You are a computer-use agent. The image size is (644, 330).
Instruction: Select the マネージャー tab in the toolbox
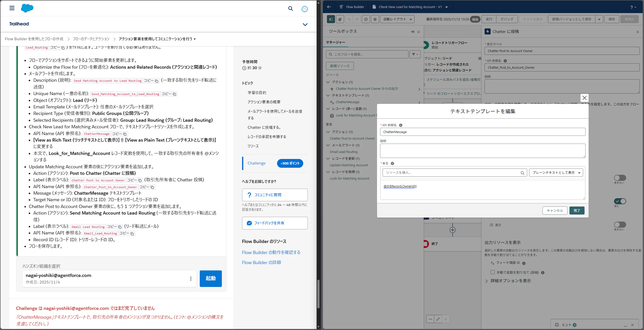[x=335, y=43]
